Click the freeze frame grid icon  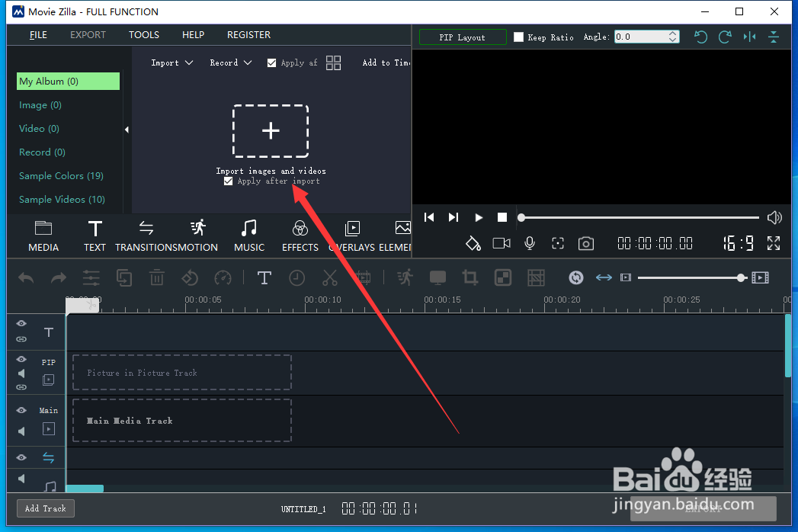tap(536, 278)
